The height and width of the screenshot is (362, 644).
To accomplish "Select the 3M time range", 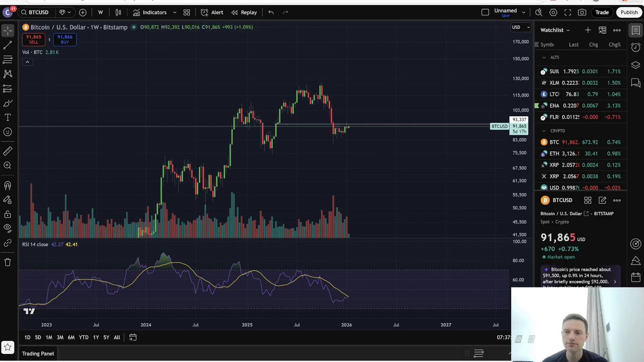I will [x=60, y=337].
